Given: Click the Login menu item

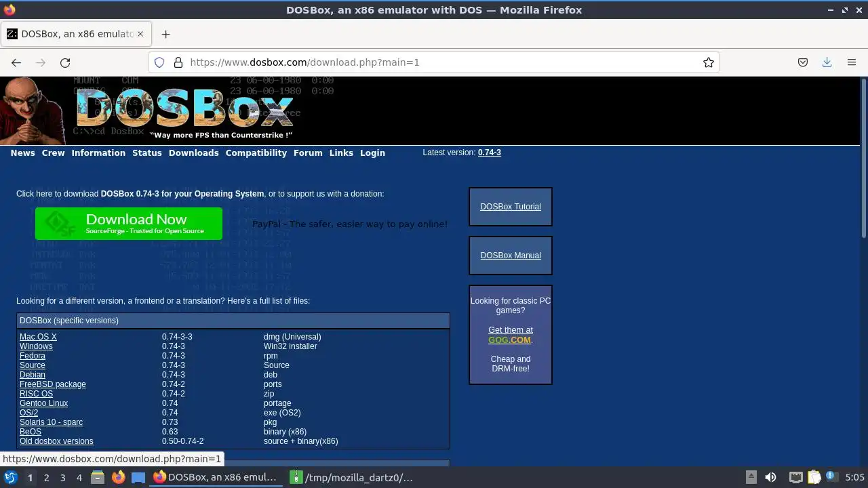Looking at the screenshot, I should 372,153.
